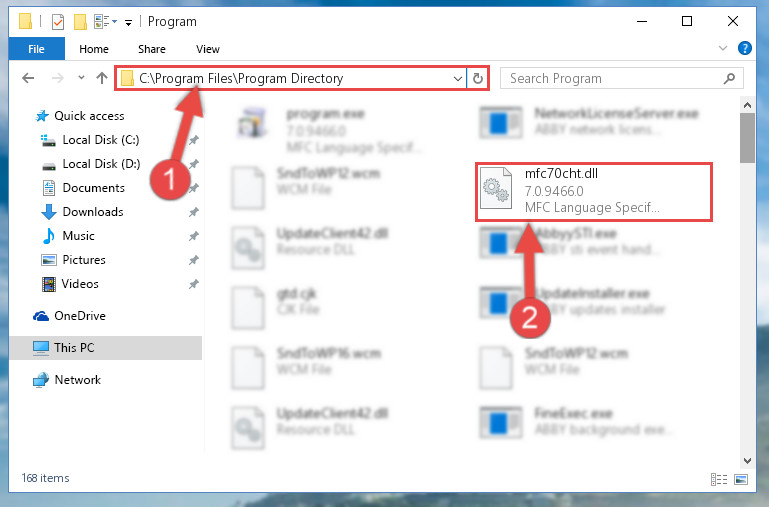769x507 pixels.
Task: Open recent locations dropdown arrow
Action: [x=81, y=77]
